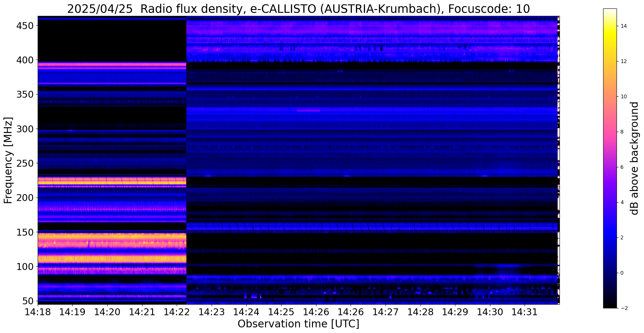
Task: Click colorbar tick label 14
Action: point(624,26)
